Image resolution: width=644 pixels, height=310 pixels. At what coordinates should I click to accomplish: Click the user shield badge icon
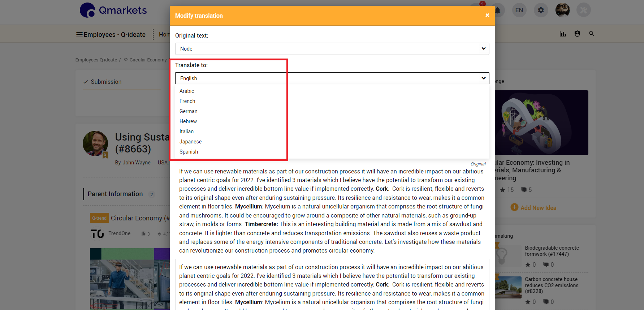tap(577, 34)
